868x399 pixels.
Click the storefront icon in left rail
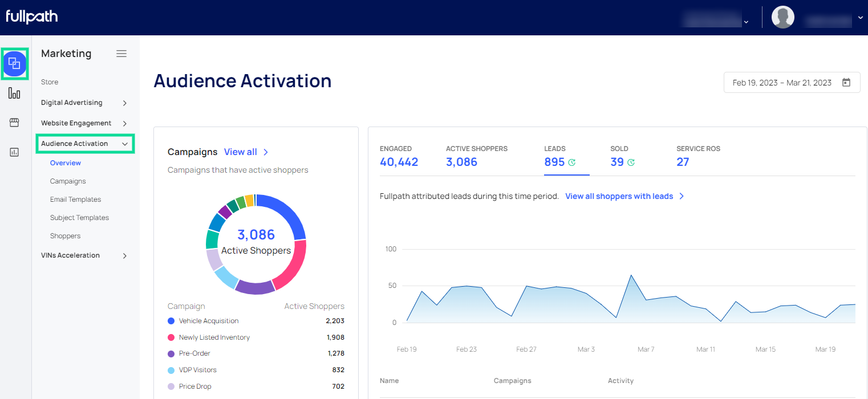click(14, 123)
